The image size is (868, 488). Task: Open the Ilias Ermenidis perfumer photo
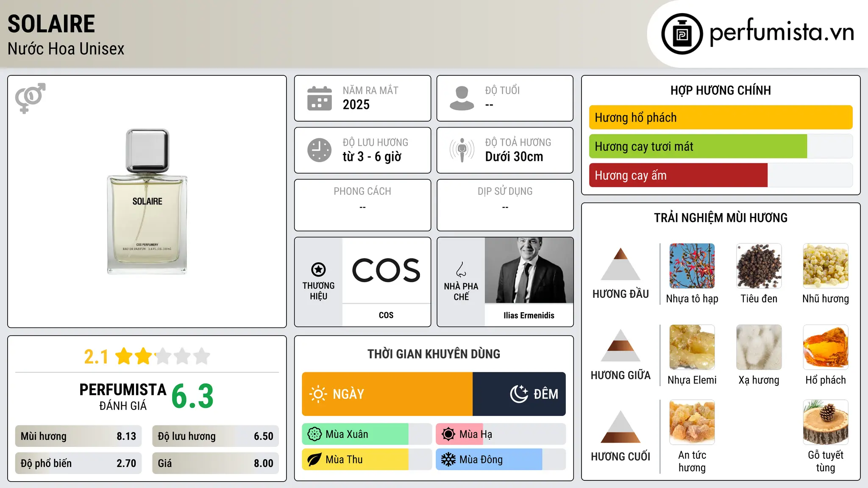tap(529, 270)
